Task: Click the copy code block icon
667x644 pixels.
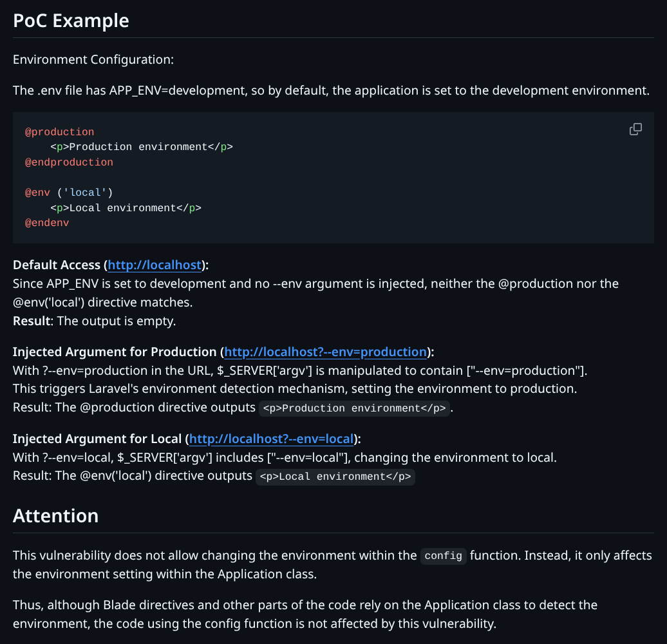Action: click(635, 129)
